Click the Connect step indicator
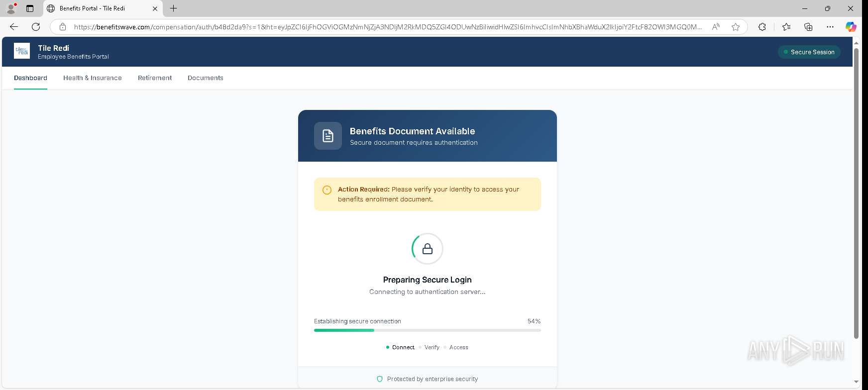 (400, 347)
